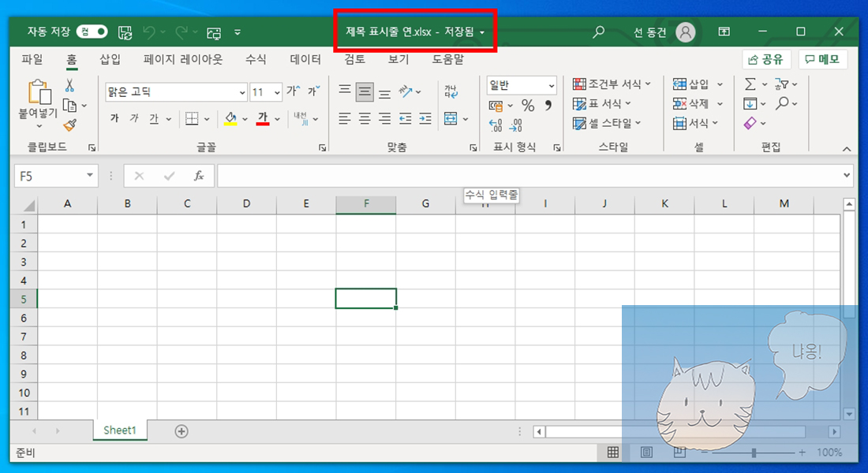Image resolution: width=868 pixels, height=473 pixels.
Task: Click the Borders icon
Action: [x=192, y=118]
